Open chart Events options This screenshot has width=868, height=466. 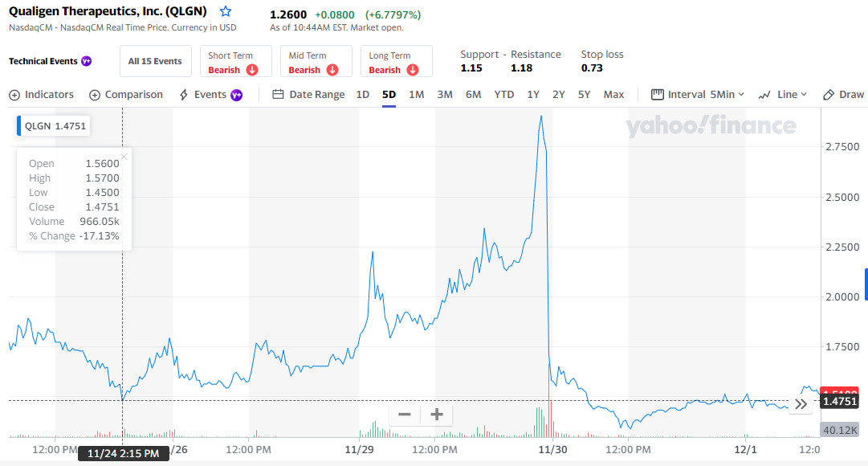[x=210, y=95]
